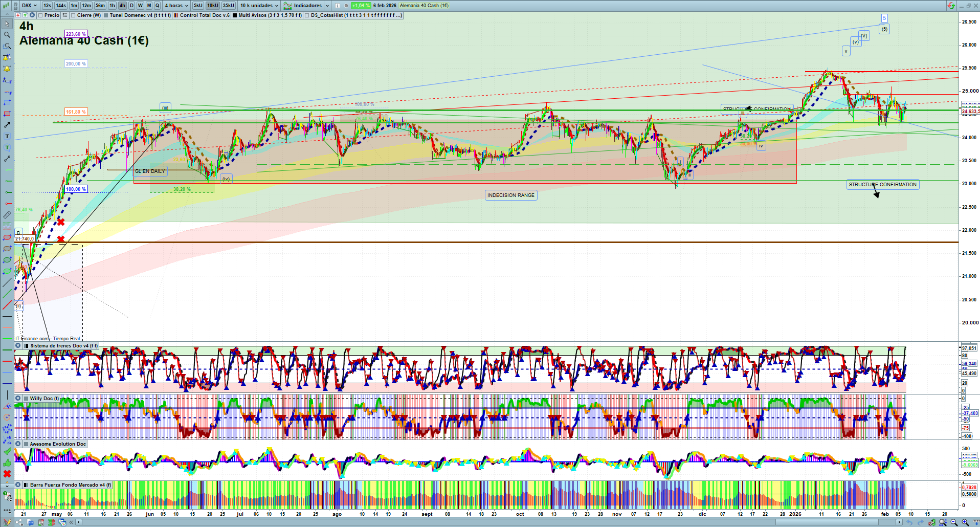Close the price indicator row with X
The image size is (980, 527).
(x=32, y=15)
